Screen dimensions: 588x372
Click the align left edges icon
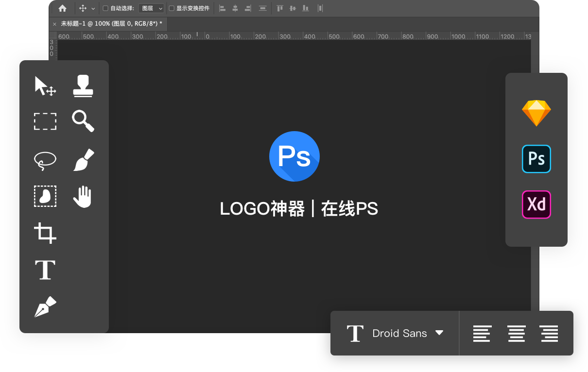tap(222, 8)
